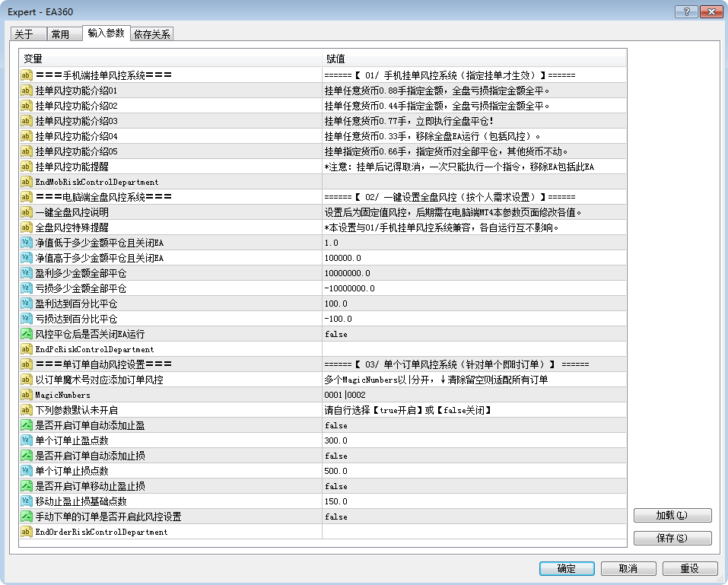728x585 pixels.
Task: Click the boolean icon beside 是否开启订单移动止盈止损
Action: [26, 486]
